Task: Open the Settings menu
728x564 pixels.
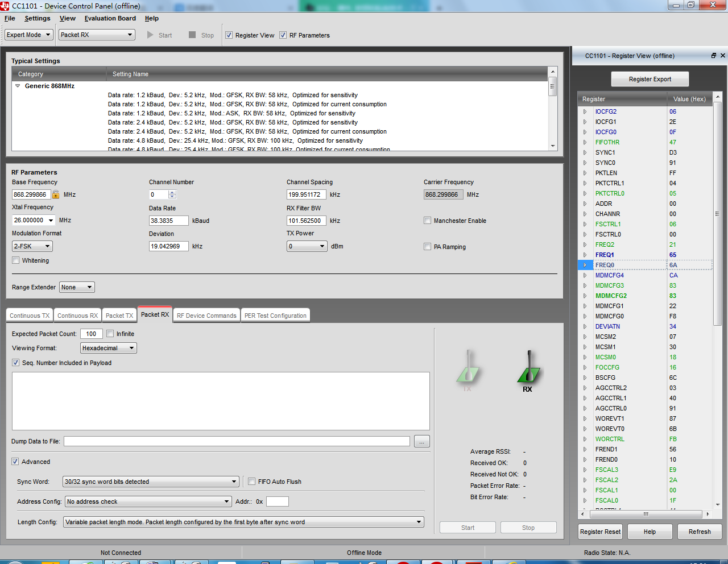Action: point(38,18)
